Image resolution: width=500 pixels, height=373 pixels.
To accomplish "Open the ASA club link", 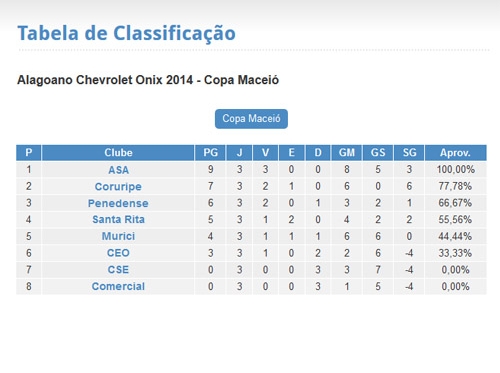I will (x=118, y=170).
